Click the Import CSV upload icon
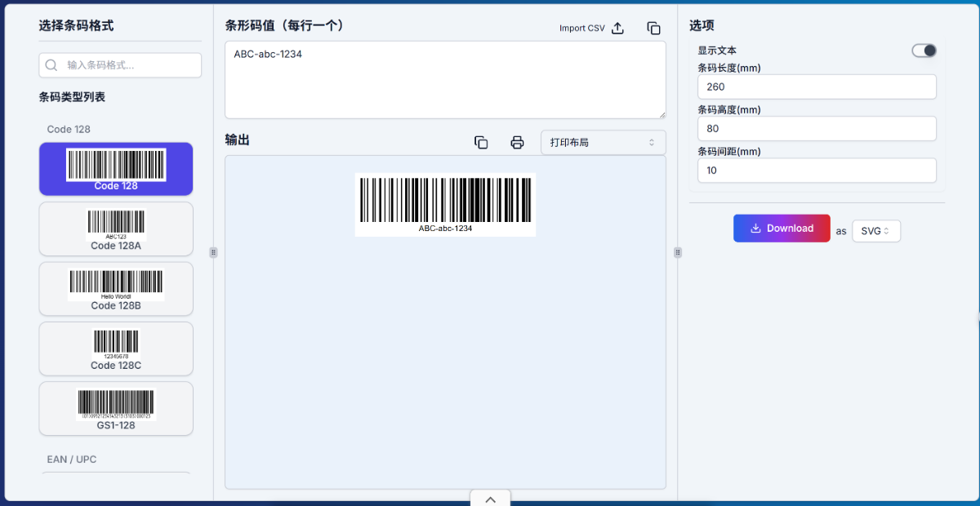Viewport: 980px width, 506px height. (618, 28)
